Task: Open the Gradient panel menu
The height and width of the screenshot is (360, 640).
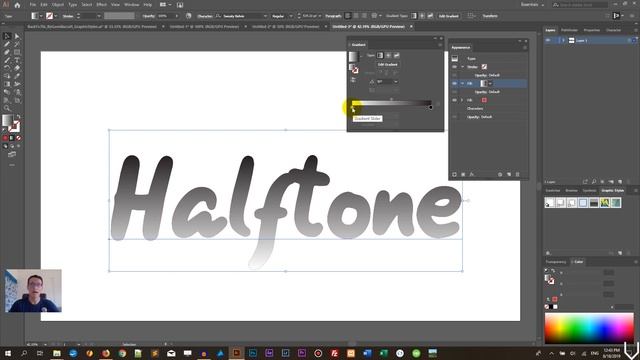Action: 440,44
